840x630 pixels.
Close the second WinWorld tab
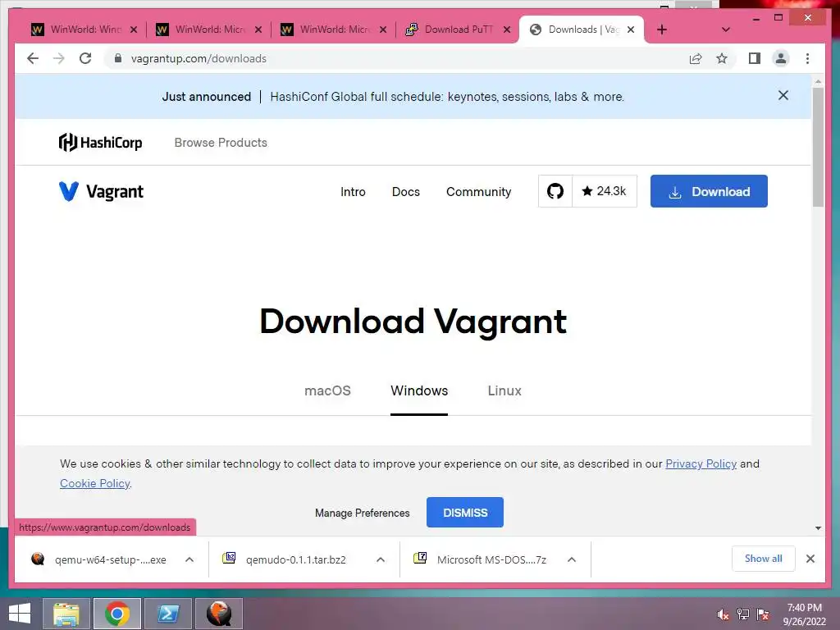tap(258, 30)
